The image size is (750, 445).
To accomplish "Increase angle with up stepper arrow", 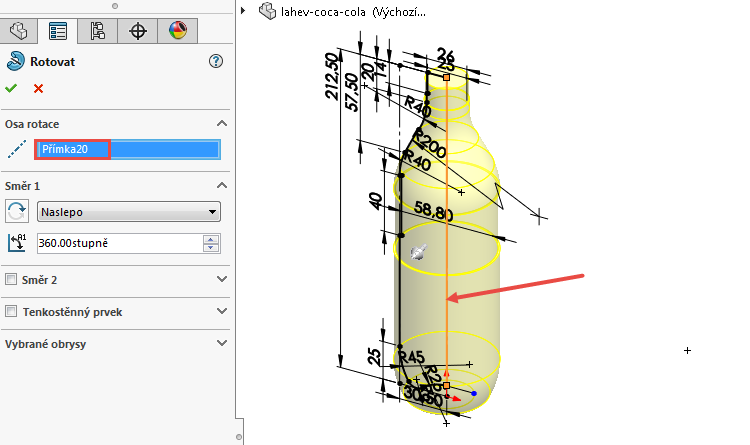I will [x=211, y=239].
